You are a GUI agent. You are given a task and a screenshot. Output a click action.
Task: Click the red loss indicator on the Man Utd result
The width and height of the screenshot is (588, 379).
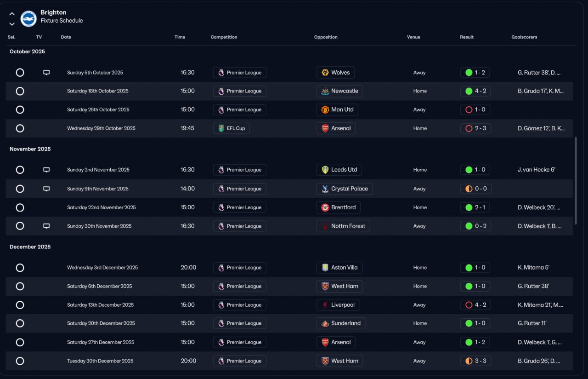tap(469, 109)
